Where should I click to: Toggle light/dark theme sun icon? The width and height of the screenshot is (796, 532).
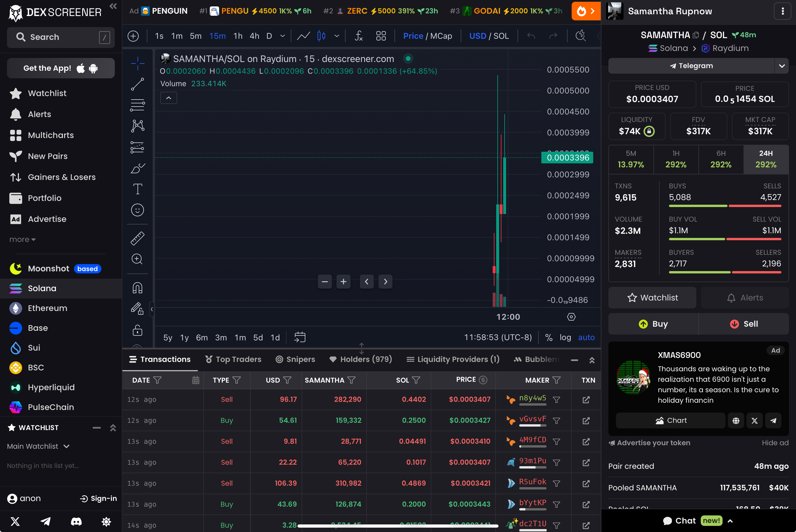(106, 522)
